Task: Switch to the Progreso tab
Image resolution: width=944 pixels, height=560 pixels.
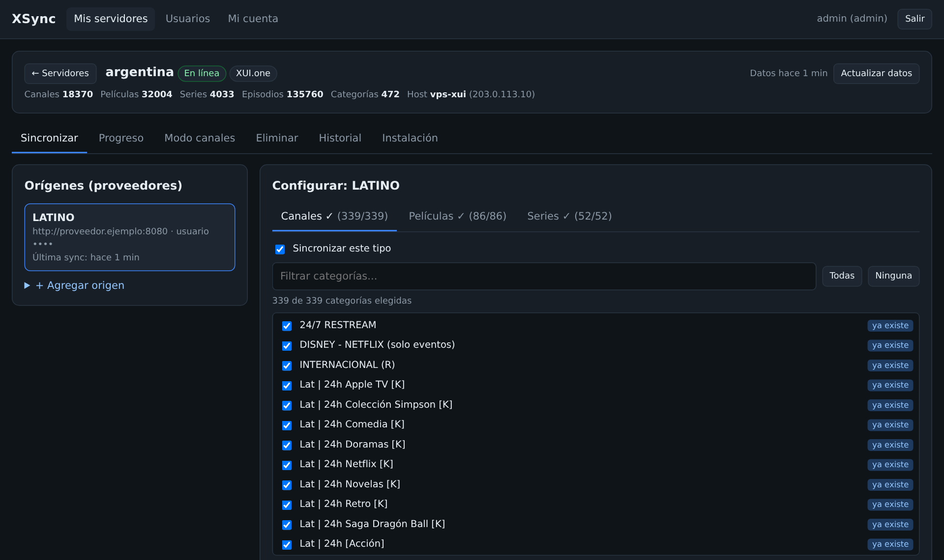Action: tap(121, 138)
